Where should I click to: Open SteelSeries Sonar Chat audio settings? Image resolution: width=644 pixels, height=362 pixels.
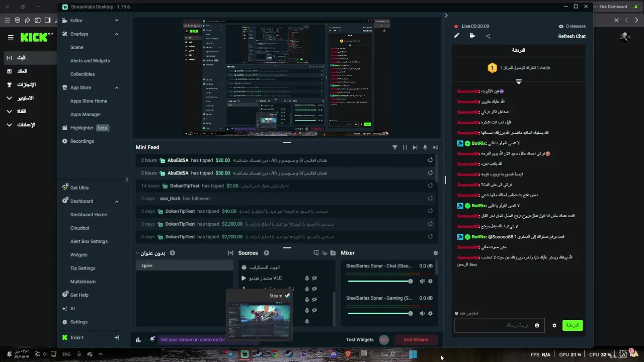pos(430,282)
